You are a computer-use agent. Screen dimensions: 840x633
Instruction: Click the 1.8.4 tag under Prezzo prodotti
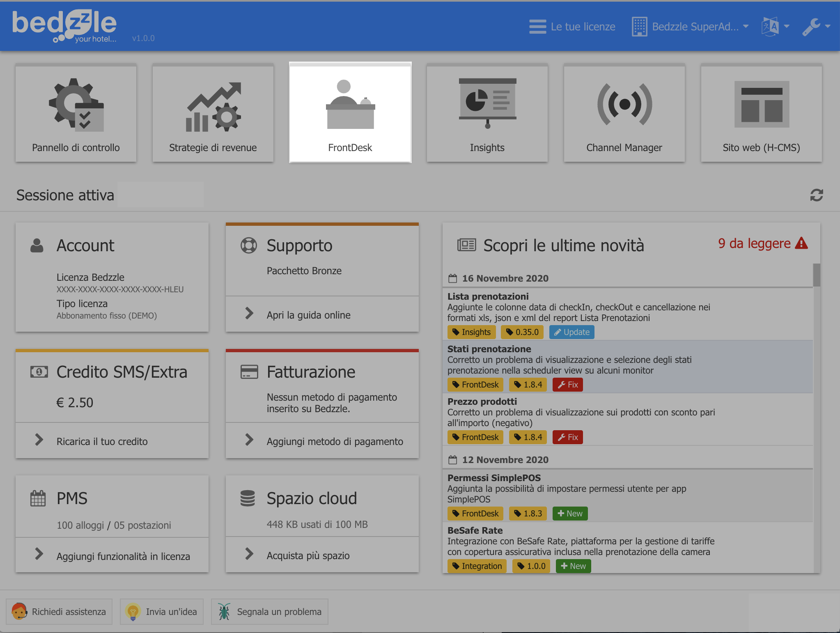tap(528, 437)
